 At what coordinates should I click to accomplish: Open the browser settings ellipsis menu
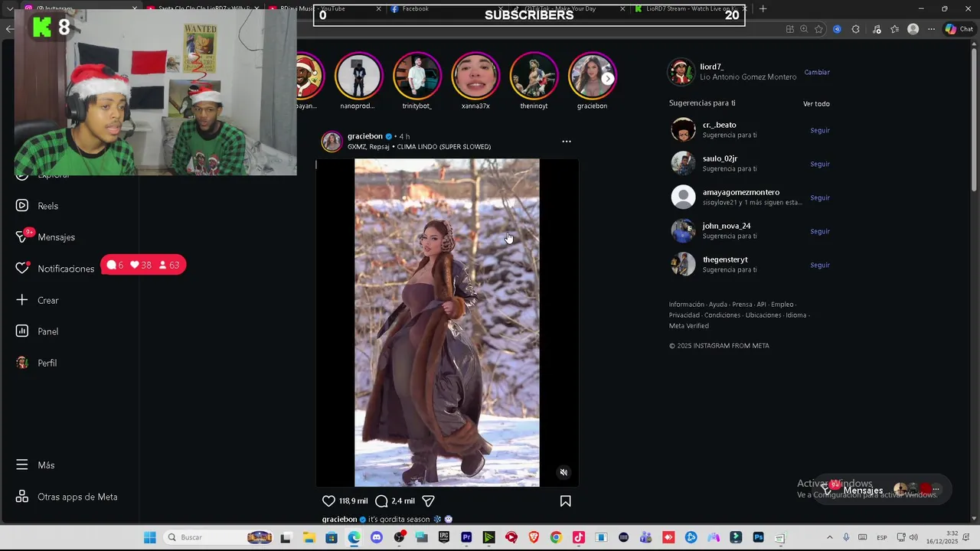pos(931,29)
